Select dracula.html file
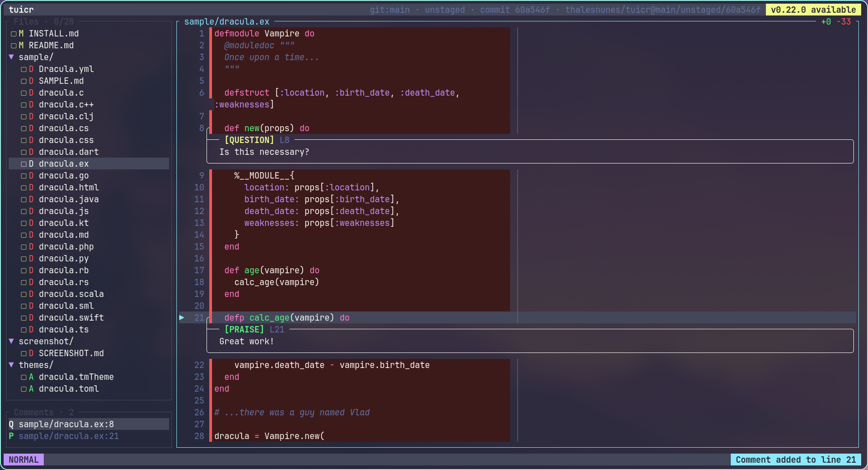868x470 pixels. [x=69, y=188]
